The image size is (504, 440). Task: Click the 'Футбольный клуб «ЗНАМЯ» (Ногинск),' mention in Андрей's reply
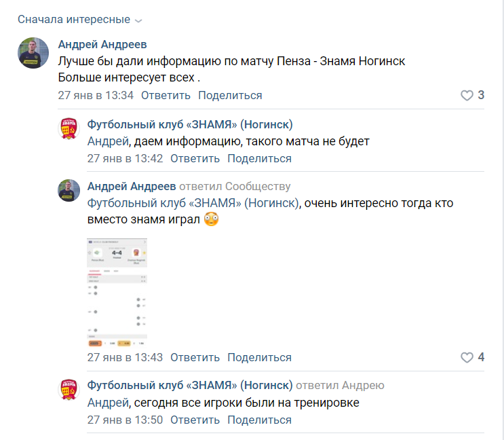[x=194, y=203]
